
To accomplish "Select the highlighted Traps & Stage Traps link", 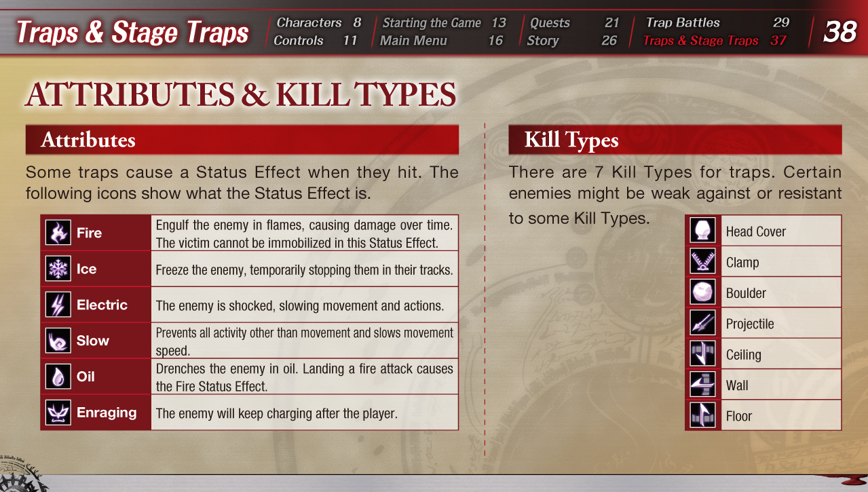I will 715,40.
